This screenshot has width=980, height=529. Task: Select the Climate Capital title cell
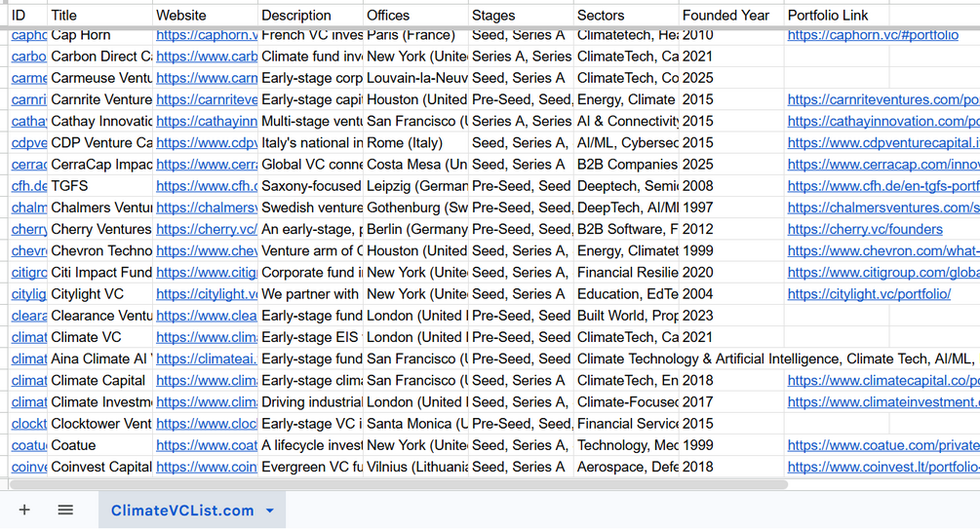[x=100, y=380]
